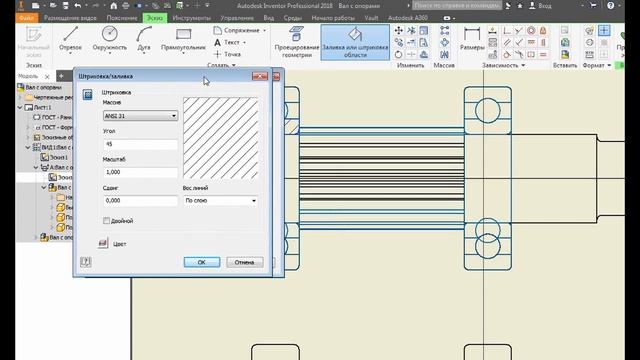Image resolution: width=640 pixels, height=360 pixels.
Task: Open the Файл menu tab
Action: [x=27, y=18]
